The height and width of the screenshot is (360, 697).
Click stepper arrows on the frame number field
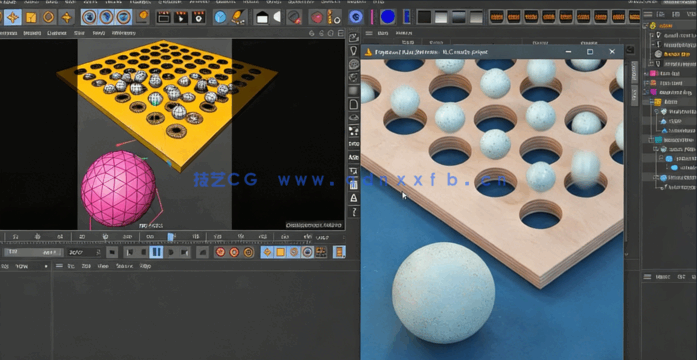tap(98, 252)
